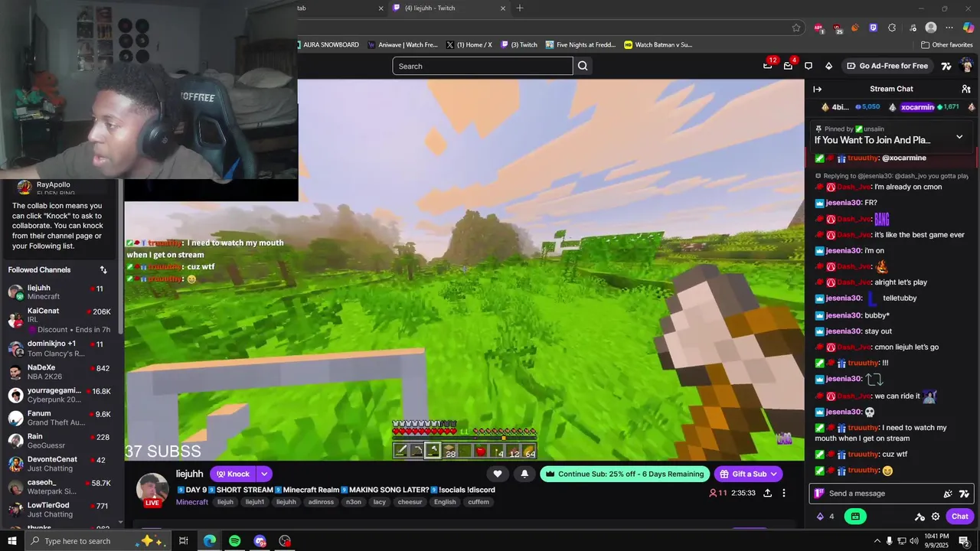The height and width of the screenshot is (551, 980).
Task: Open the Watch Batman v Su... bookmark
Action: (658, 44)
